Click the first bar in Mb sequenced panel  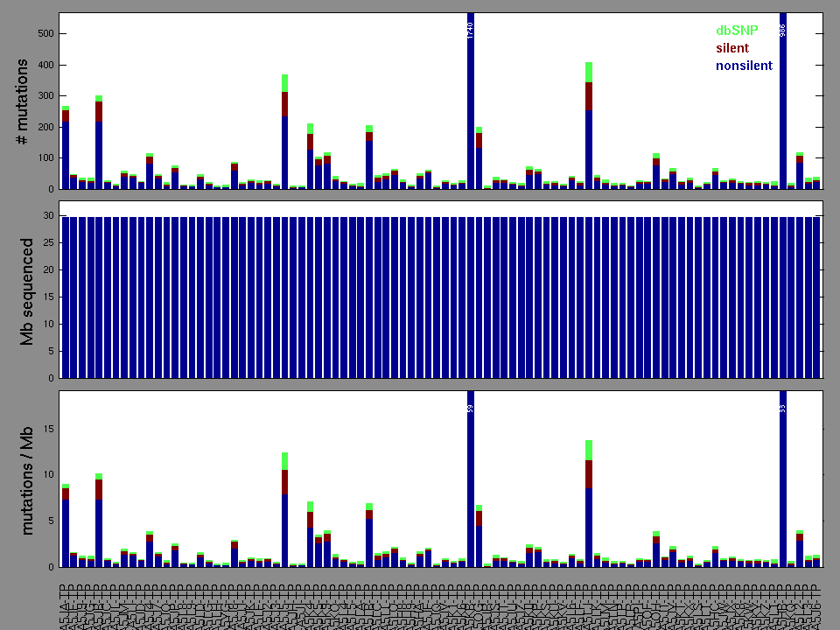pos(66,297)
